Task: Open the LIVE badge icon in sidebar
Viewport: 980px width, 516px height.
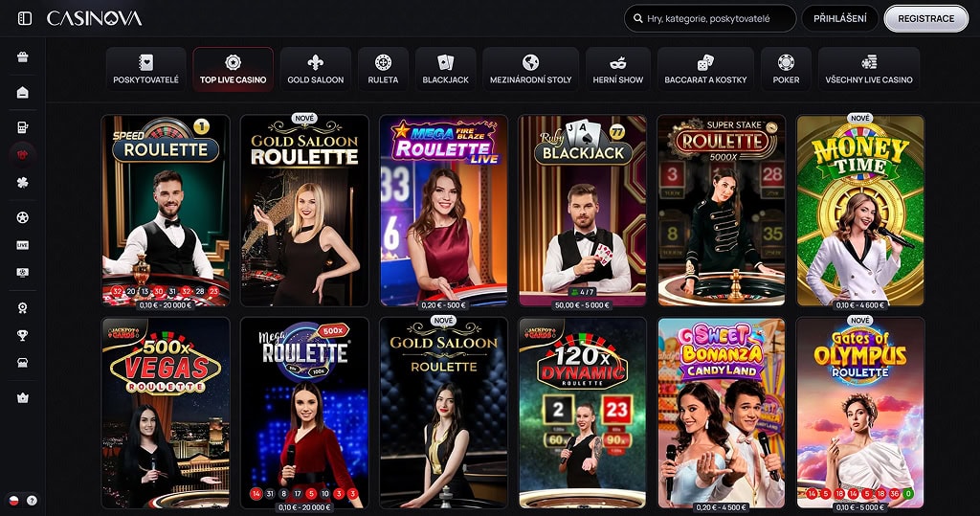Action: (x=23, y=245)
